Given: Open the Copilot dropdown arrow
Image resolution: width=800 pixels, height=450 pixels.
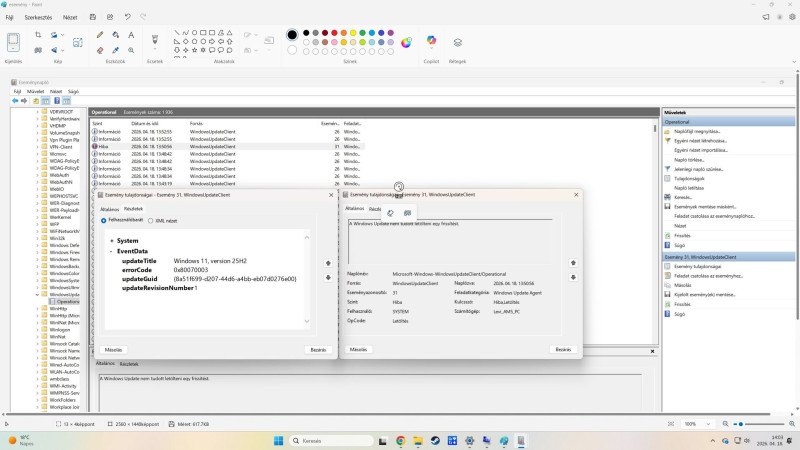Looking at the screenshot, I should pos(432,48).
